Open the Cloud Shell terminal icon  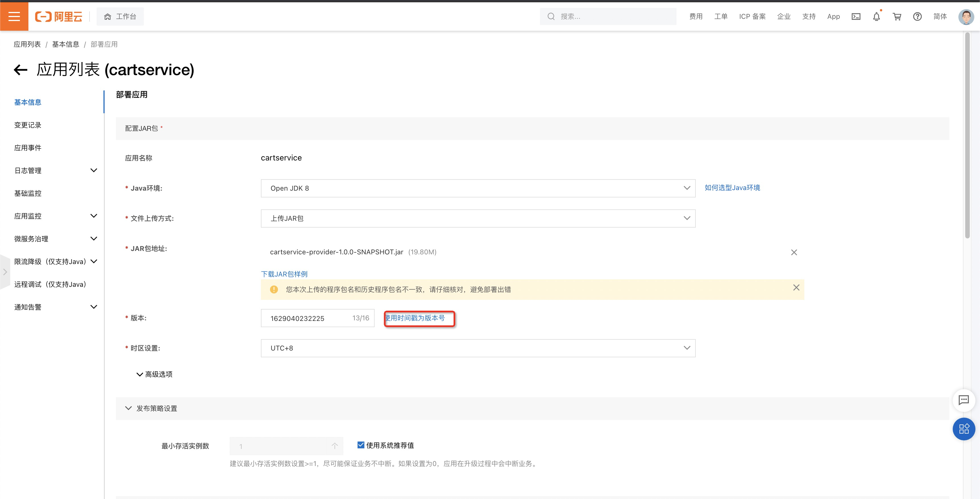click(x=856, y=17)
